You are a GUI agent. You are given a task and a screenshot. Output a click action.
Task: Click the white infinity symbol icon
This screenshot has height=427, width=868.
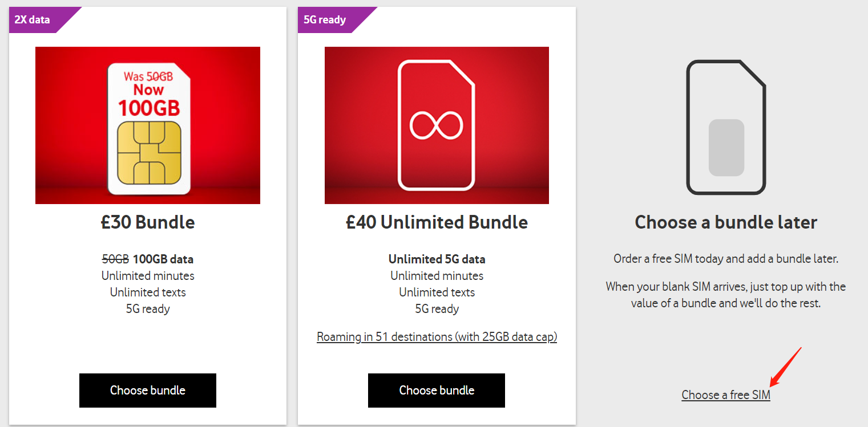click(437, 126)
